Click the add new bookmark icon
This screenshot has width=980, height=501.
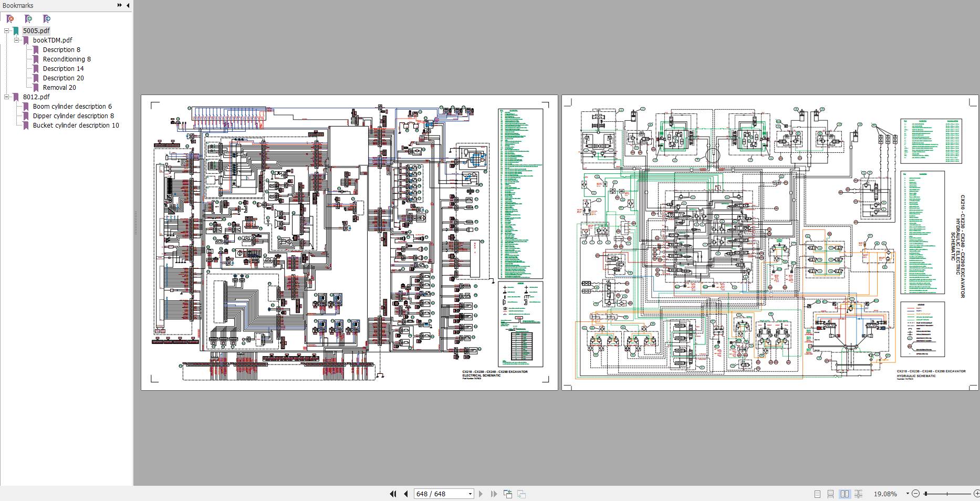[28, 19]
